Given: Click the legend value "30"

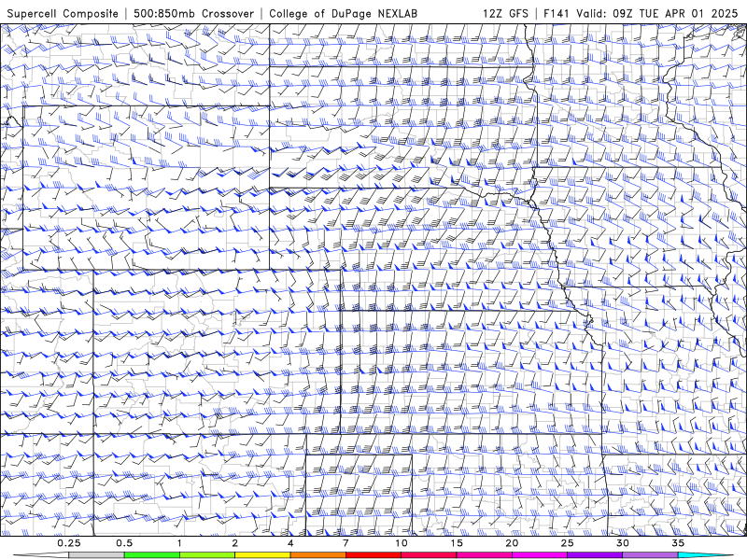Looking at the screenshot, I should click(623, 543).
